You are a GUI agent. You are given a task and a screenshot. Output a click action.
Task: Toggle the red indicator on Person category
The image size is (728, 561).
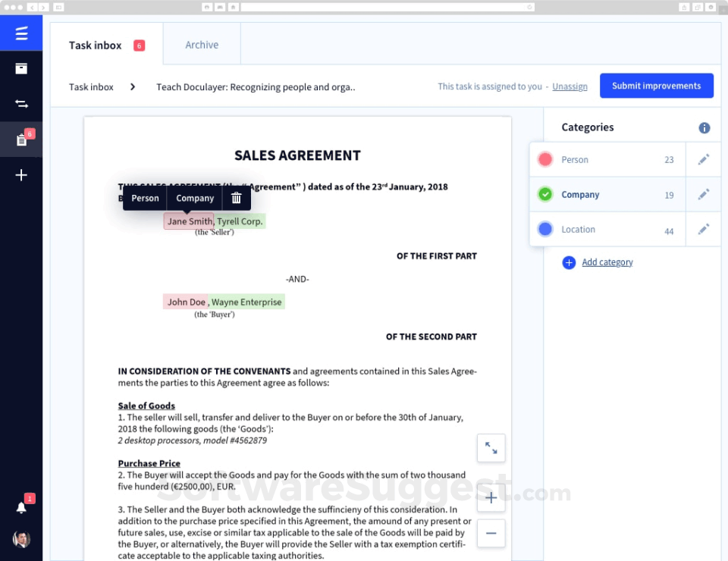(544, 159)
